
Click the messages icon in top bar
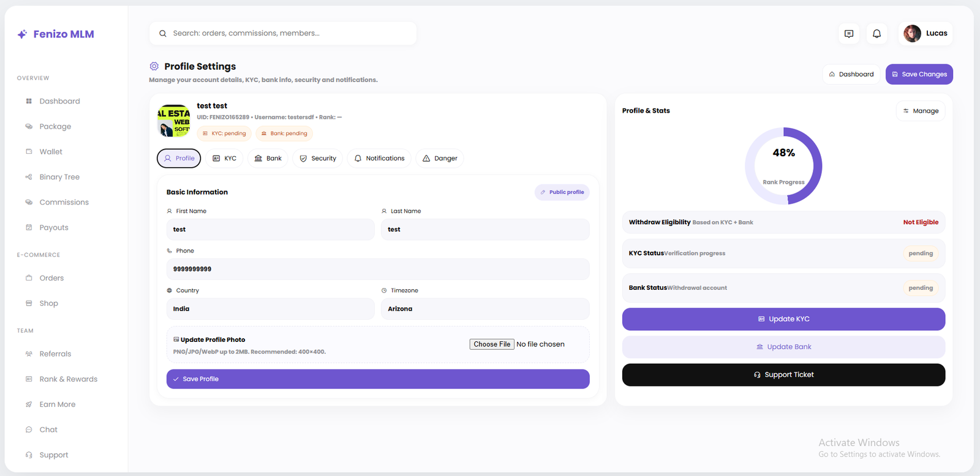click(849, 34)
